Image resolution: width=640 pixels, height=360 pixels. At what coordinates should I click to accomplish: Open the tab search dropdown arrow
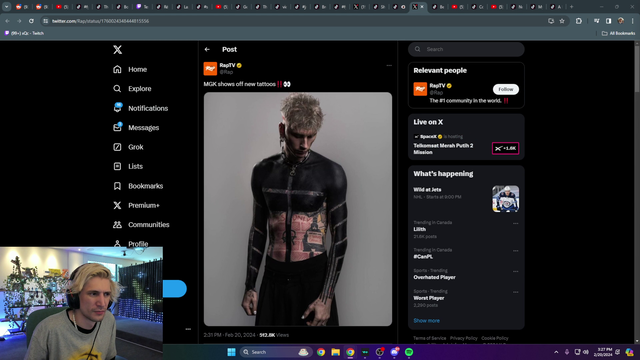[7, 7]
